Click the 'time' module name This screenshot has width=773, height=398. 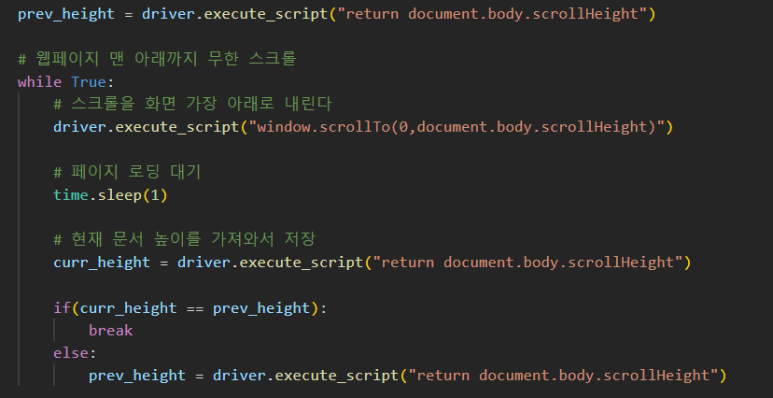(x=71, y=195)
